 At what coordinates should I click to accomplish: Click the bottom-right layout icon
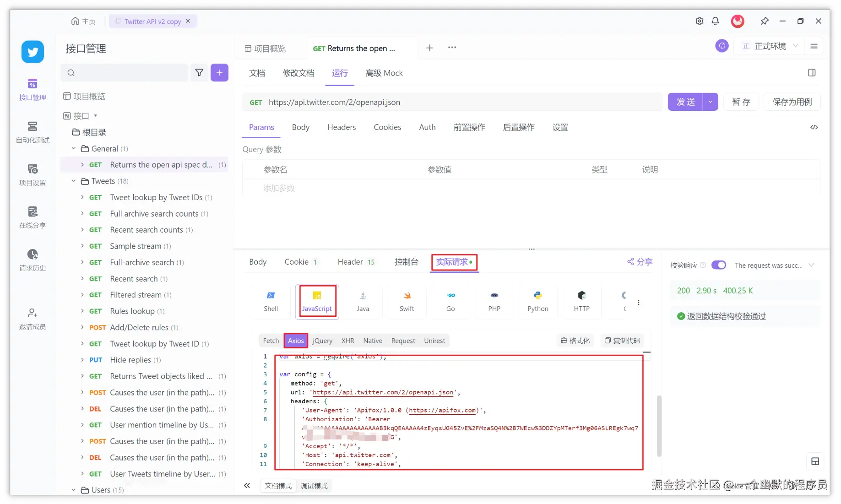815,461
